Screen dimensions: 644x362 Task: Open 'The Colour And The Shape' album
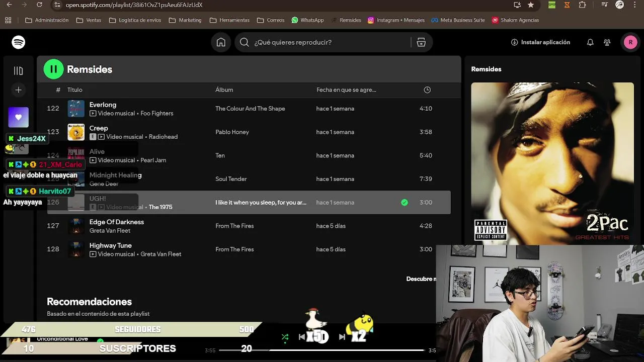click(250, 109)
